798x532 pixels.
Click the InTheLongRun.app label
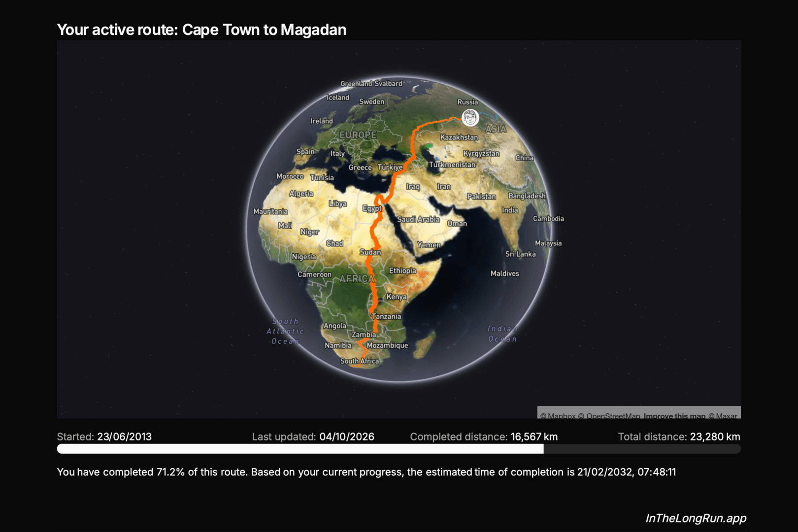[696, 518]
